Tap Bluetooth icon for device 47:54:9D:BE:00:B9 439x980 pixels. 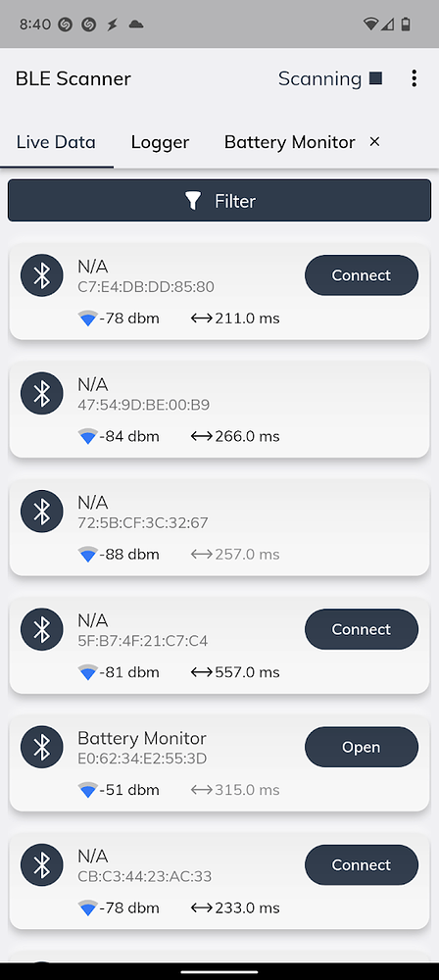coord(42,393)
